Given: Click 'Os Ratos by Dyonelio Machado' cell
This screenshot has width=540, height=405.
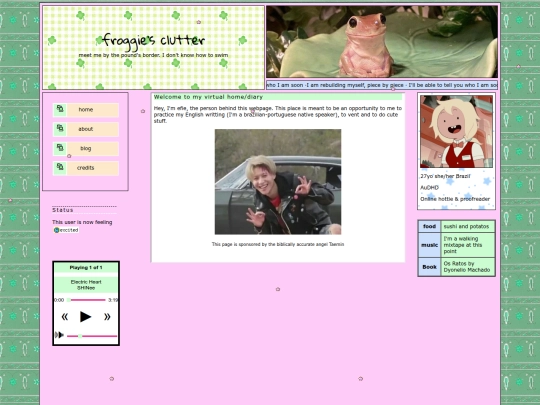Looking at the screenshot, I should (x=467, y=267).
